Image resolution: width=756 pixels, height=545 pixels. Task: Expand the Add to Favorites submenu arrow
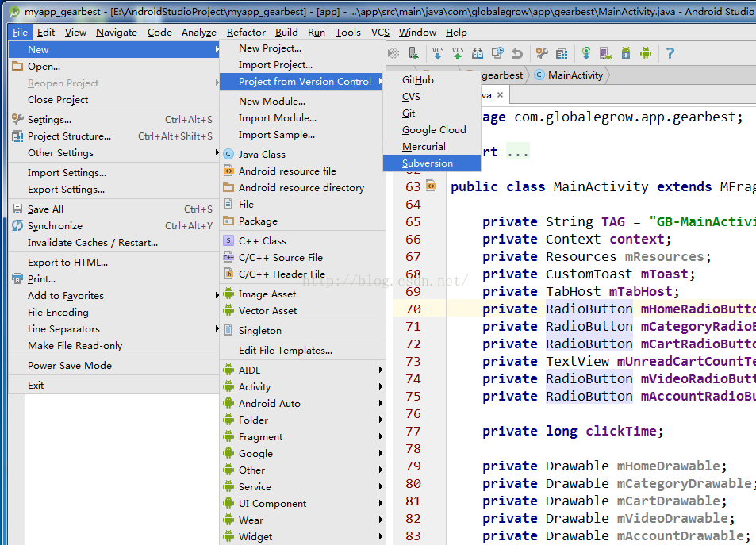point(217,295)
